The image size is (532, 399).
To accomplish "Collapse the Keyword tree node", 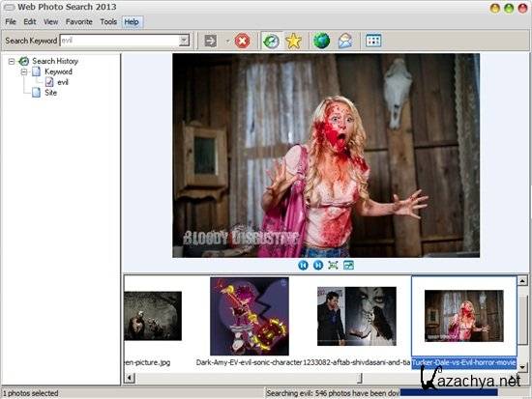I will click(x=24, y=71).
